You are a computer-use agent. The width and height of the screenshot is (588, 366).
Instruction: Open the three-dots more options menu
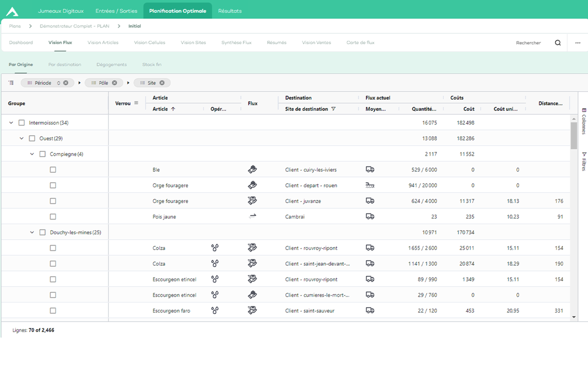578,43
